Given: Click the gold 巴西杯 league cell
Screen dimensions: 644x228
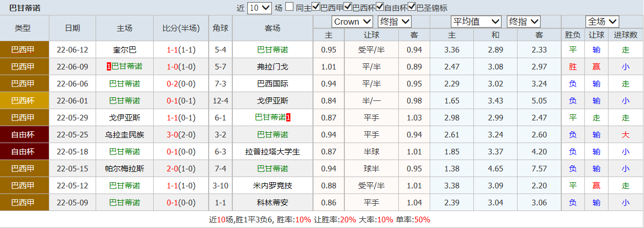Looking at the screenshot, I should [24, 101].
